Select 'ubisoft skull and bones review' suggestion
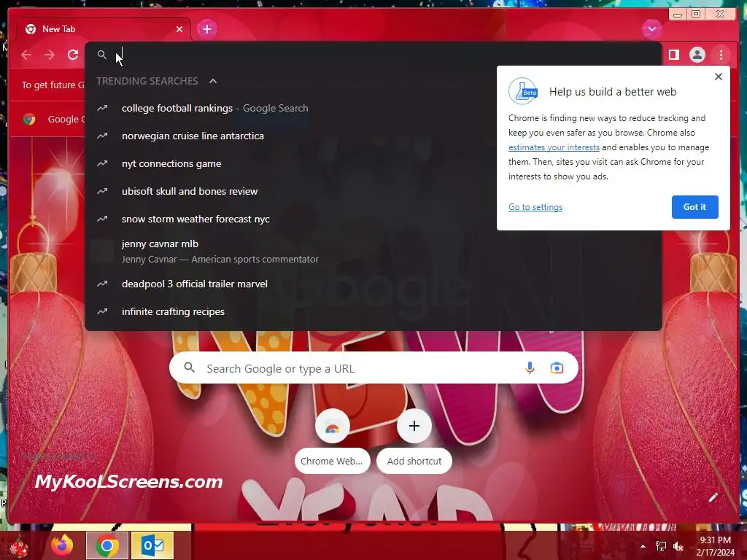Viewport: 747px width, 560px height. (373, 191)
